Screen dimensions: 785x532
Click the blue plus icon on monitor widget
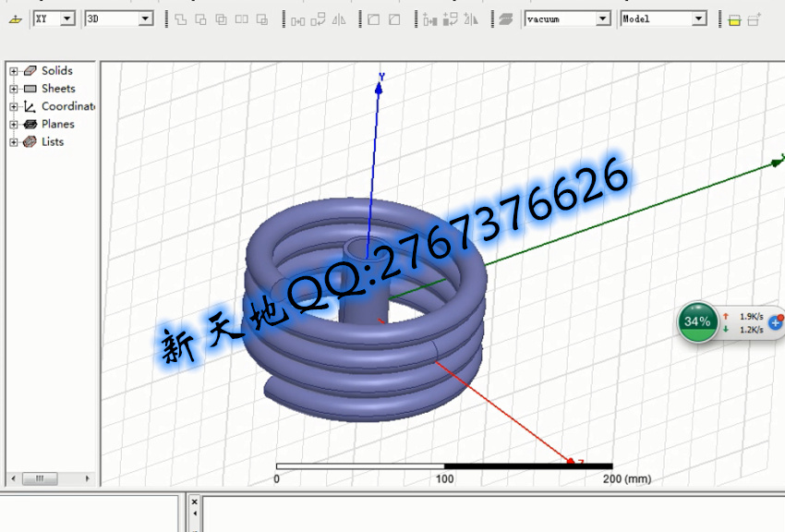776,323
